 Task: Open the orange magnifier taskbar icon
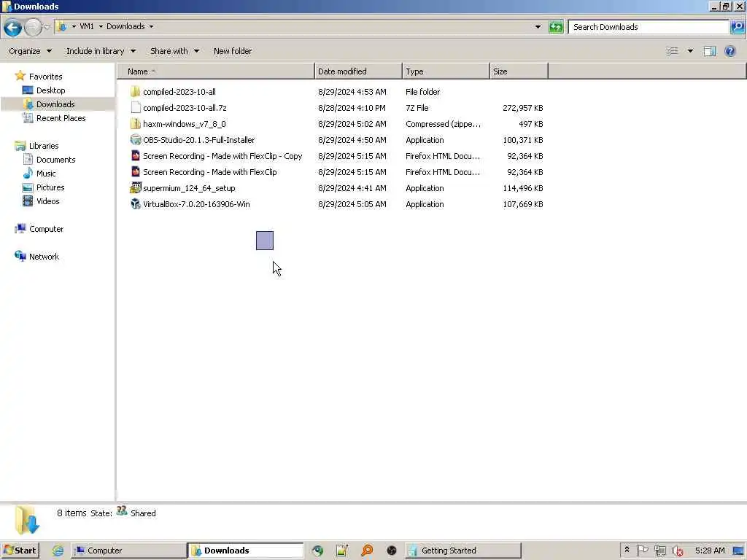pos(367,551)
